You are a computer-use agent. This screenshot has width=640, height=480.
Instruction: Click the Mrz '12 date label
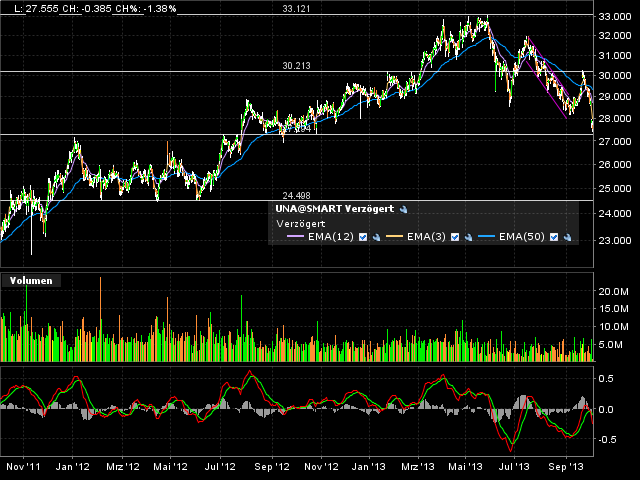pos(122,467)
